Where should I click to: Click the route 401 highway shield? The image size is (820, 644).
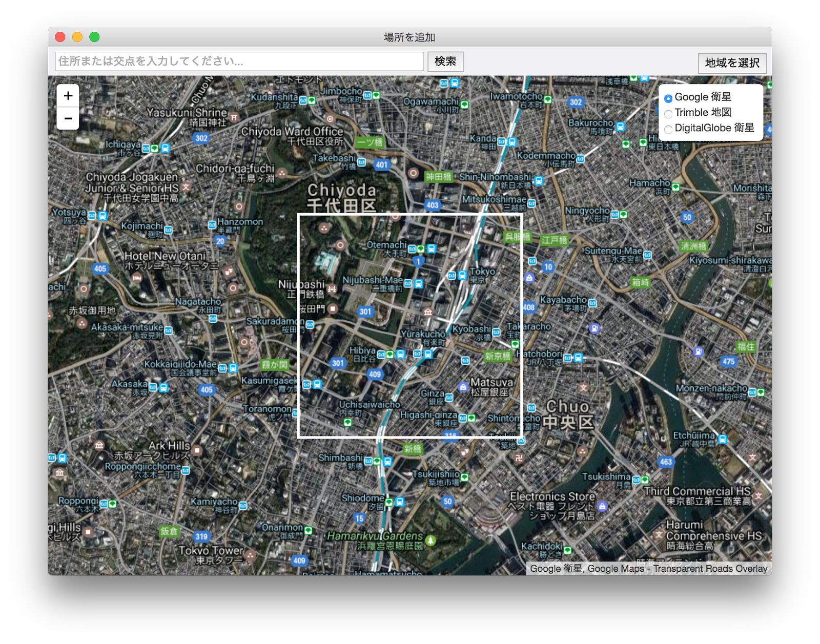pos(381,164)
